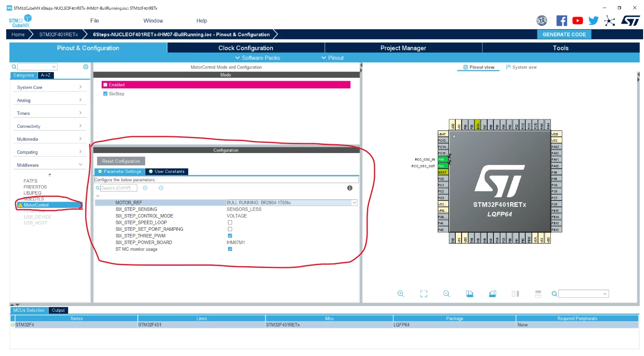Uncheck ST MC monitor usage checkbox
The image size is (644, 356).
pyautogui.click(x=230, y=249)
